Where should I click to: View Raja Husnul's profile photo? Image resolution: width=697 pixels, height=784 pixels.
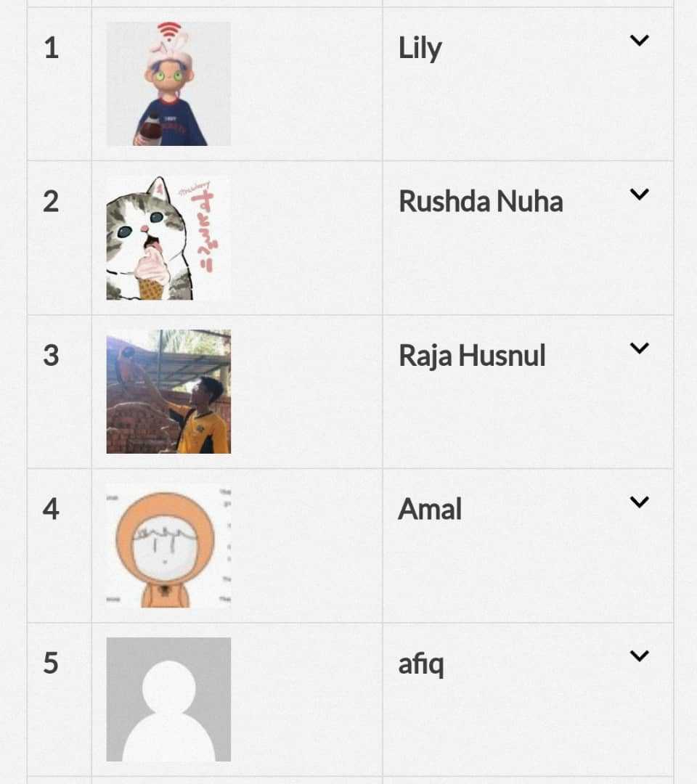[x=168, y=391]
